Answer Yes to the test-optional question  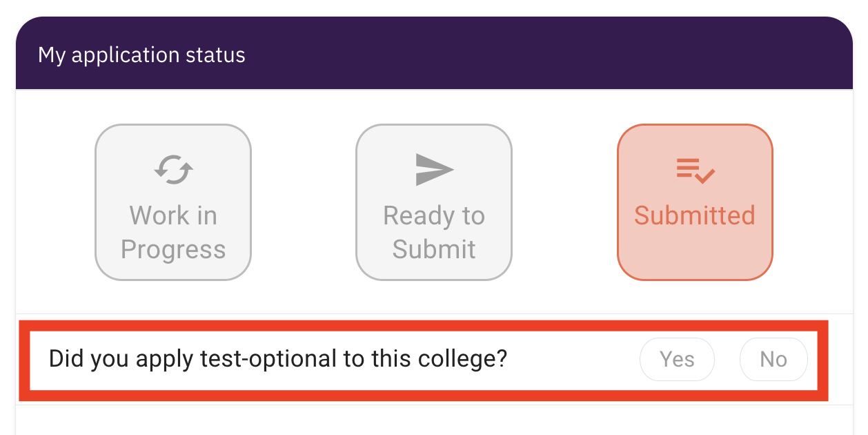[x=678, y=359]
